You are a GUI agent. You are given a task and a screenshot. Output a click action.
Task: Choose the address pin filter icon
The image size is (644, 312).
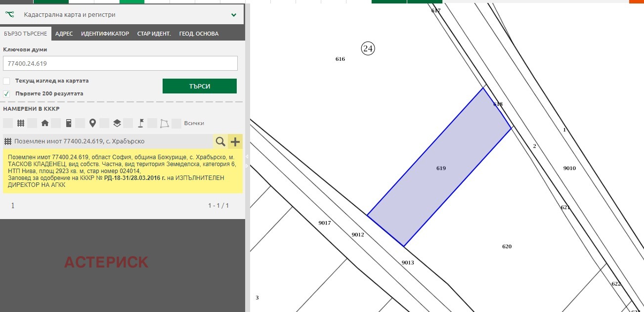pyautogui.click(x=92, y=123)
